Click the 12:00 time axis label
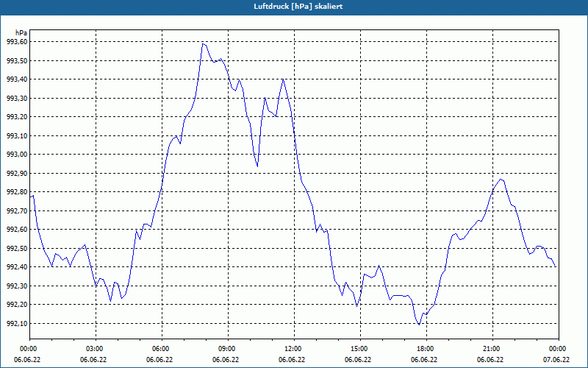The height and width of the screenshot is (368, 588). tap(294, 348)
